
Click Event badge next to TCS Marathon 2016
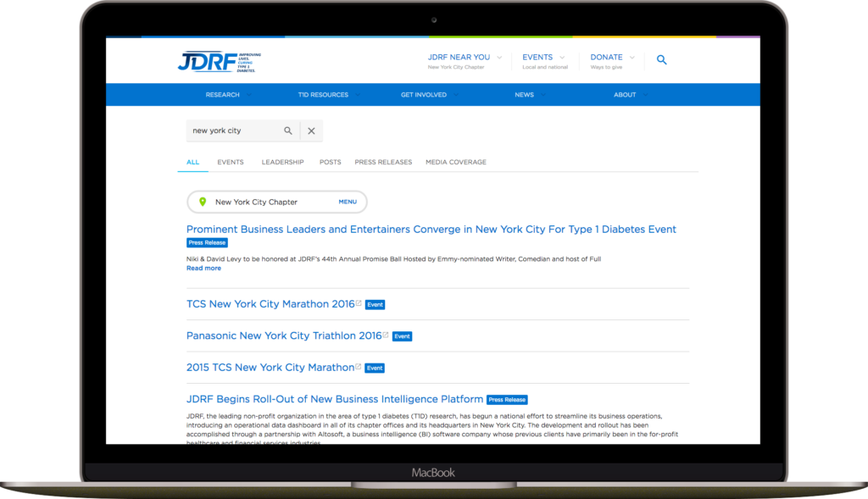(375, 305)
